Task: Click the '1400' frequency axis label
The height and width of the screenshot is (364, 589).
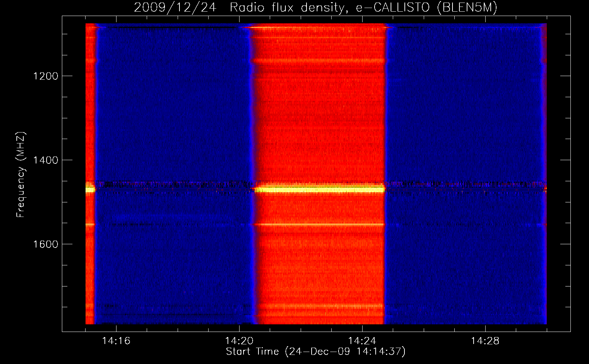Action: pos(46,160)
